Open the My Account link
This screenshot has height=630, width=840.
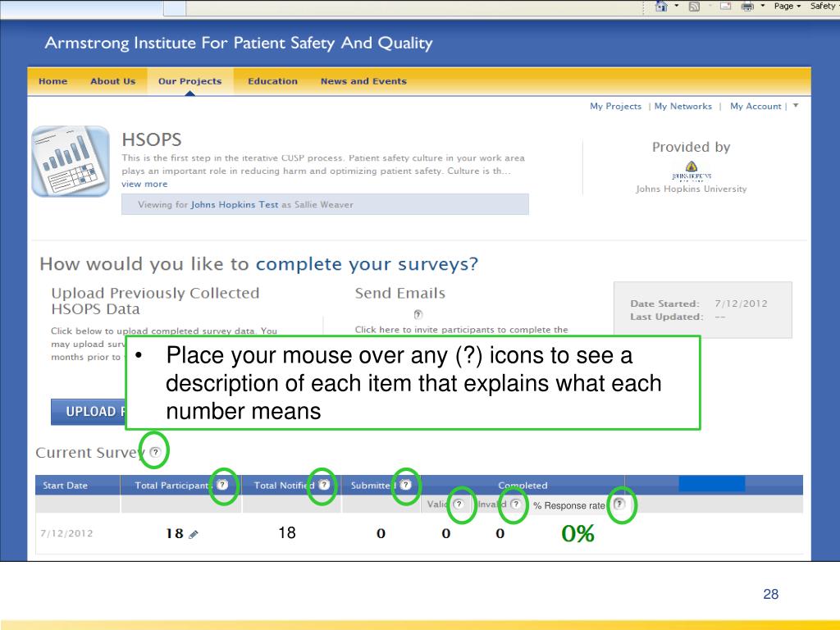(x=756, y=106)
